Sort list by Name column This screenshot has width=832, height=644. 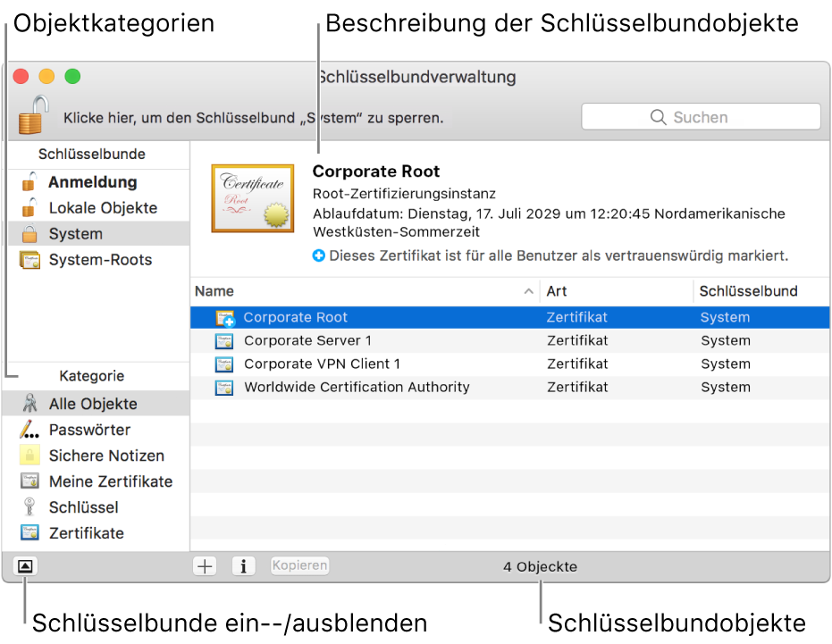coord(365,291)
